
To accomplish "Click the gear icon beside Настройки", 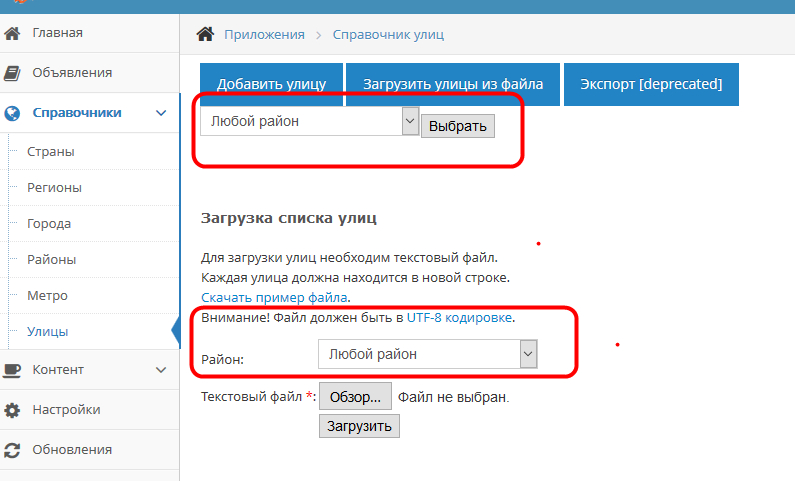I will pos(12,410).
